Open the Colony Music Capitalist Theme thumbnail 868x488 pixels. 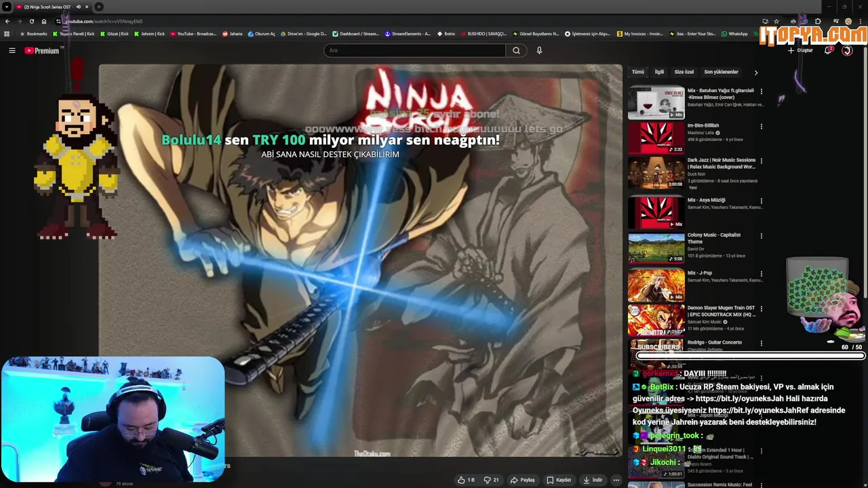point(656,247)
